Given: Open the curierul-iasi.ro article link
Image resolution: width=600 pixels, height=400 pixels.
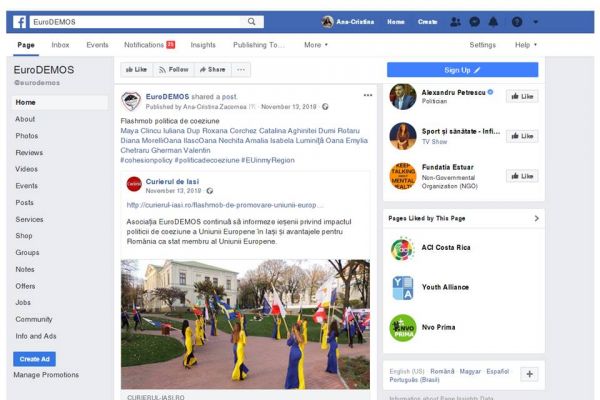Looking at the screenshot, I should [x=225, y=205].
